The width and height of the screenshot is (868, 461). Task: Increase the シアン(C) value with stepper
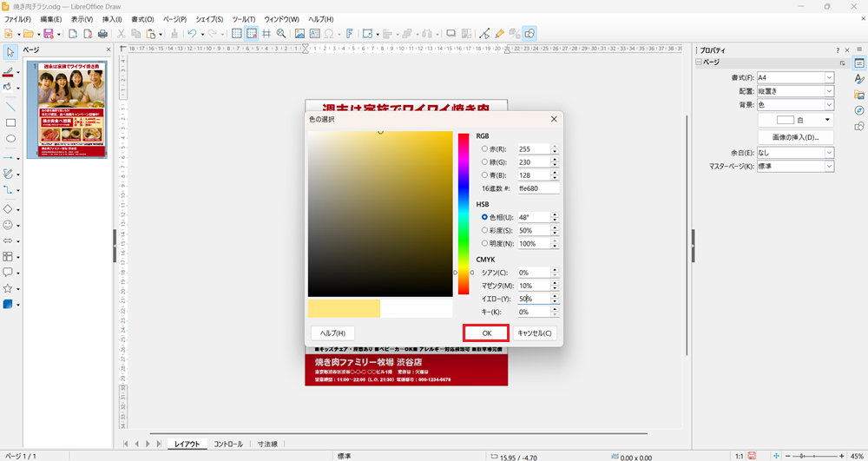[555, 270]
